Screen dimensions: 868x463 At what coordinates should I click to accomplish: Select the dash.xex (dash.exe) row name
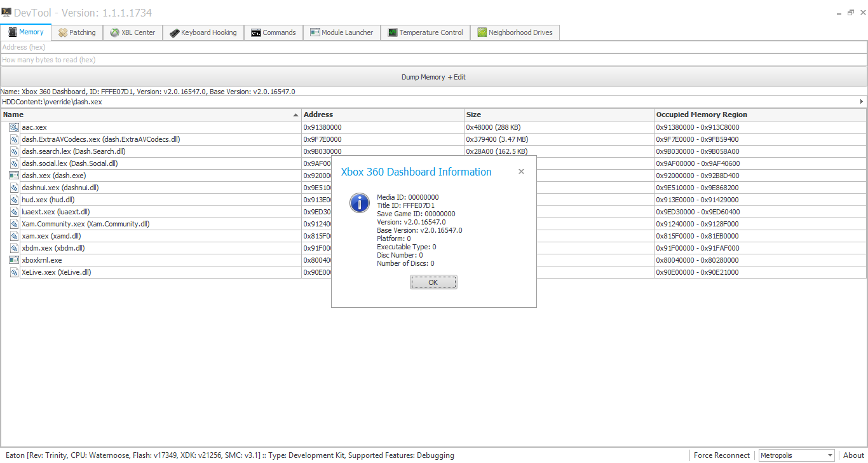pos(53,176)
